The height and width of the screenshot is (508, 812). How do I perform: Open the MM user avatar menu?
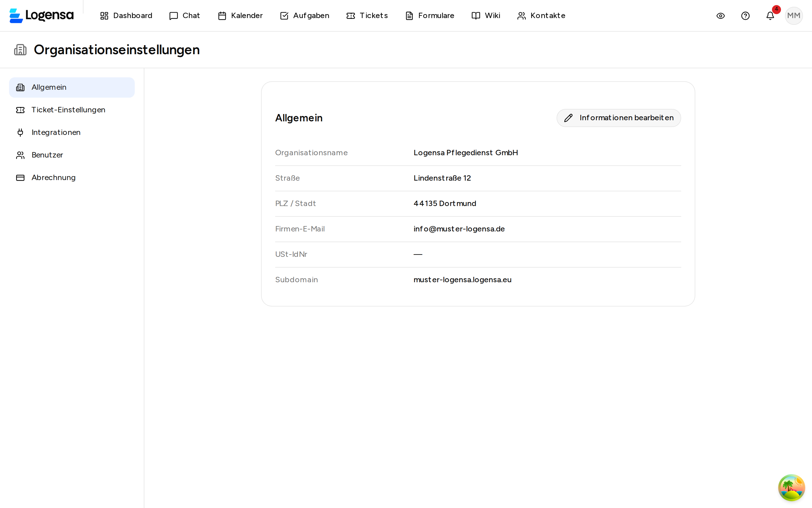pos(794,16)
